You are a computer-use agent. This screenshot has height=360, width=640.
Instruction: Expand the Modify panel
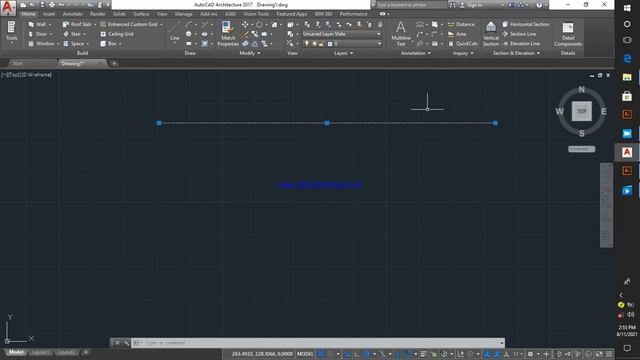[x=249, y=53]
